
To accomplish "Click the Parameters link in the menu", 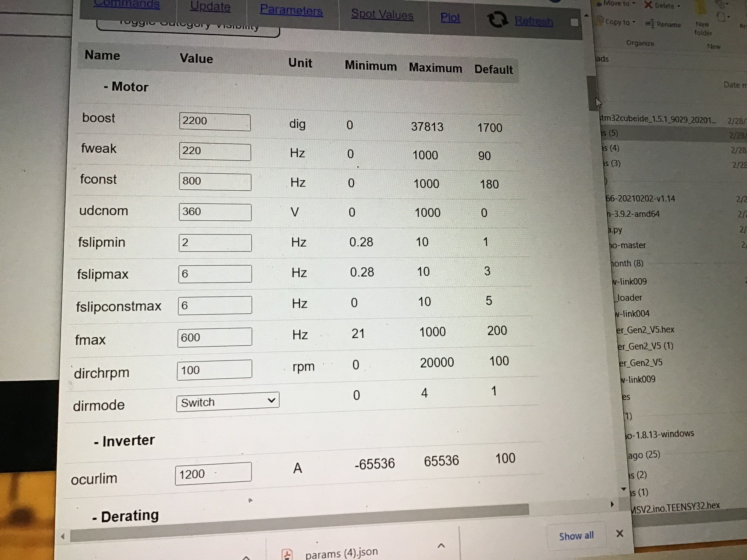I will tap(291, 11).
